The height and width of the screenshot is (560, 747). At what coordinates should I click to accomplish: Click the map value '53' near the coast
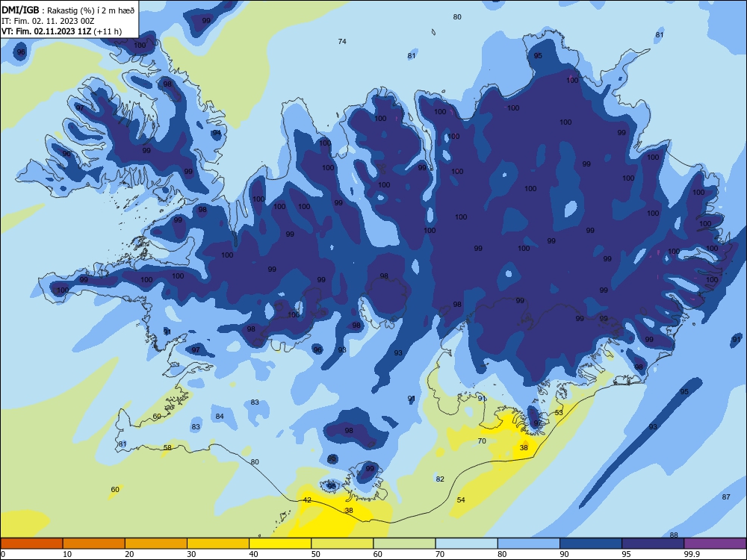coord(559,412)
